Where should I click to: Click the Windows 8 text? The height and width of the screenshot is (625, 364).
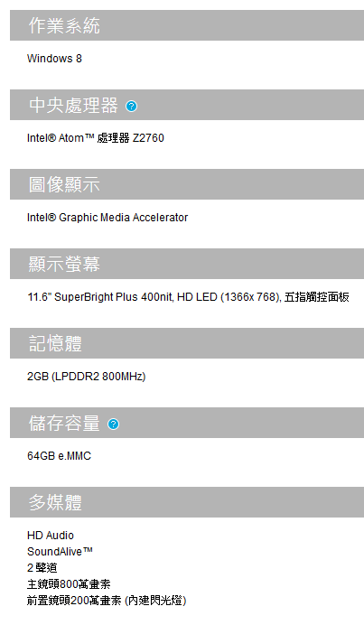coord(54,58)
